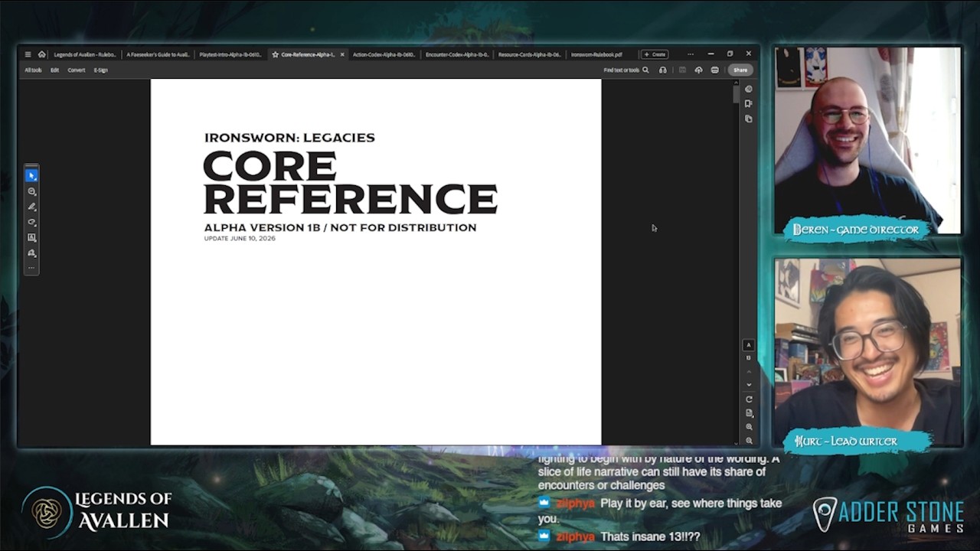The image size is (980, 551).
Task: Click Alpha Version 1B subtitle text
Action: point(340,227)
